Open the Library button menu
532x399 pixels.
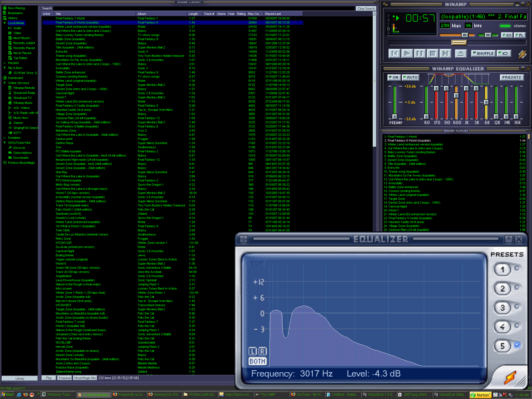[x=20, y=378]
